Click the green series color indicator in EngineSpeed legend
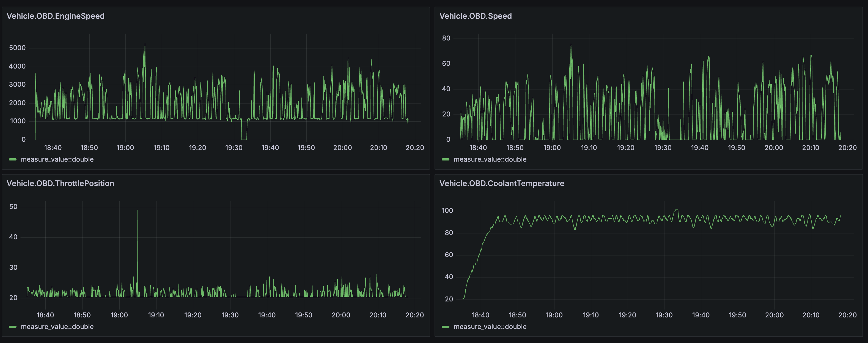Viewport: 868px width, 343px height. click(12, 159)
